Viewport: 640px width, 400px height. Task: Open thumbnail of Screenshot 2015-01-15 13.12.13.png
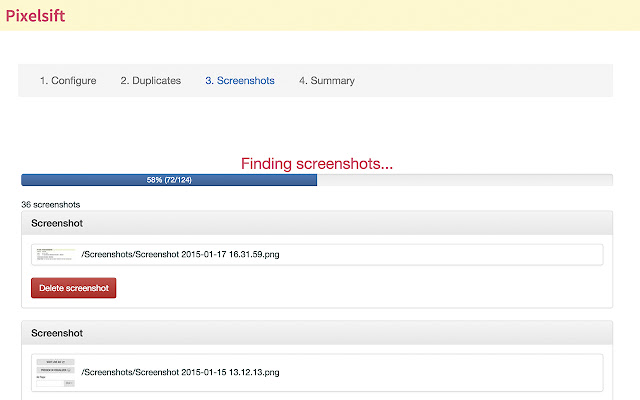click(x=56, y=372)
